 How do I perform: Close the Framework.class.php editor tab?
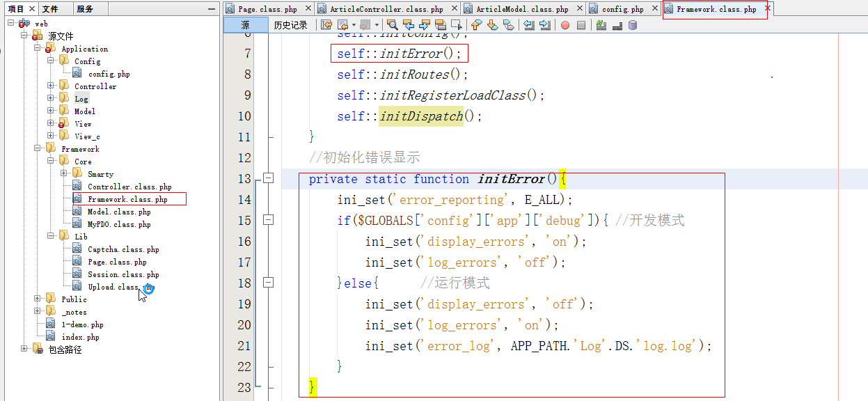(x=768, y=9)
